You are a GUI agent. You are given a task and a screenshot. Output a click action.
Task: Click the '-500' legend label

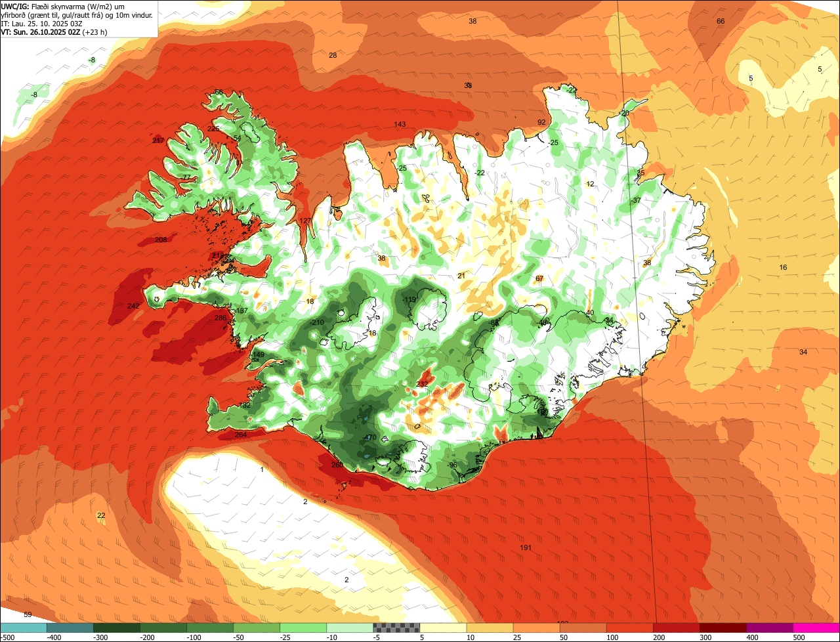(8, 637)
